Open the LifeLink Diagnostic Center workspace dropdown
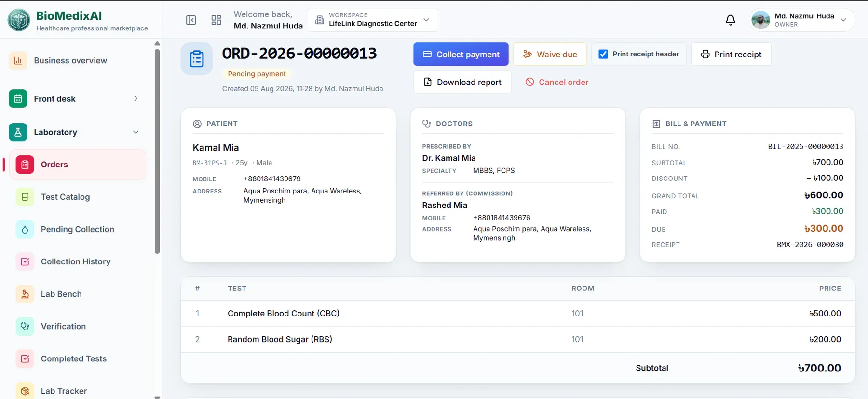The image size is (868, 399). click(373, 20)
